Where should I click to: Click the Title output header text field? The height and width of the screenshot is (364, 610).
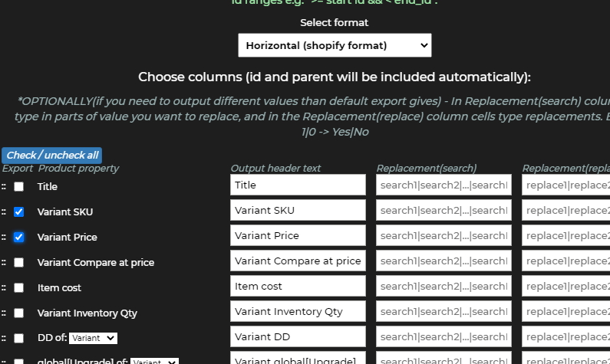point(298,185)
